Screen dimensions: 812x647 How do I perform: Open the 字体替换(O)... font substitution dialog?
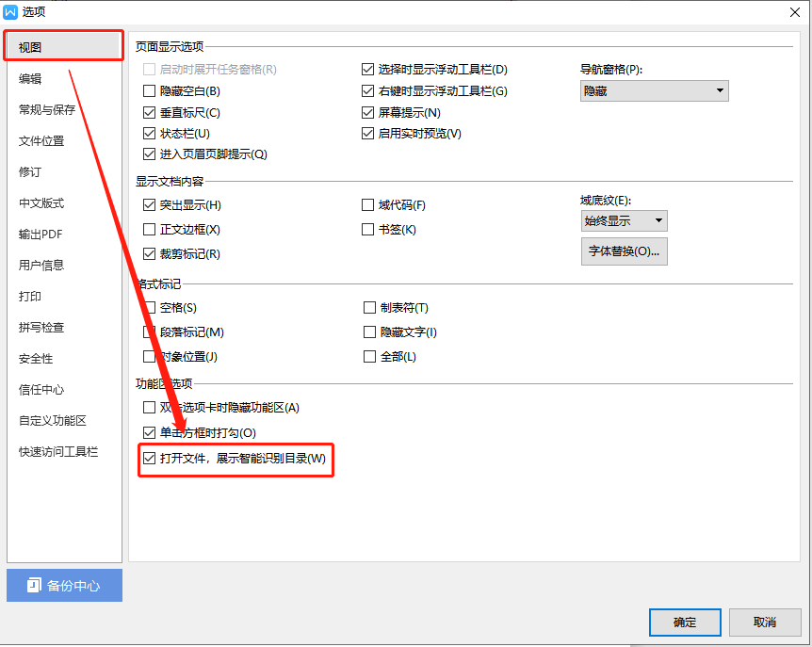[624, 251]
